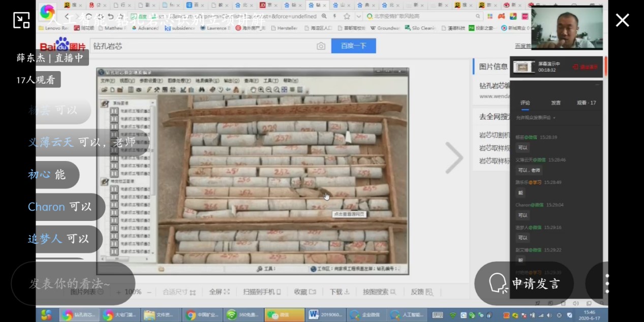Click the presenter webcam video thumbnail
The height and width of the screenshot is (322, 644).
pos(567,28)
